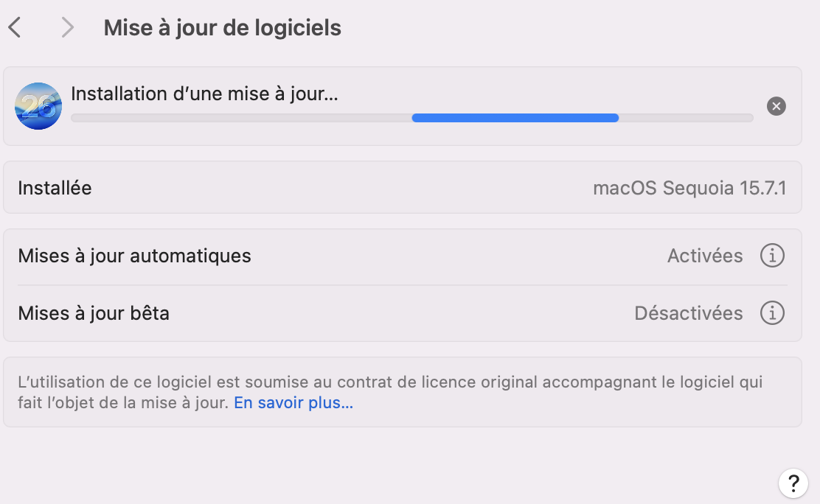820x504 pixels.
Task: Open info for Mises à jour bêta
Action: pos(772,313)
